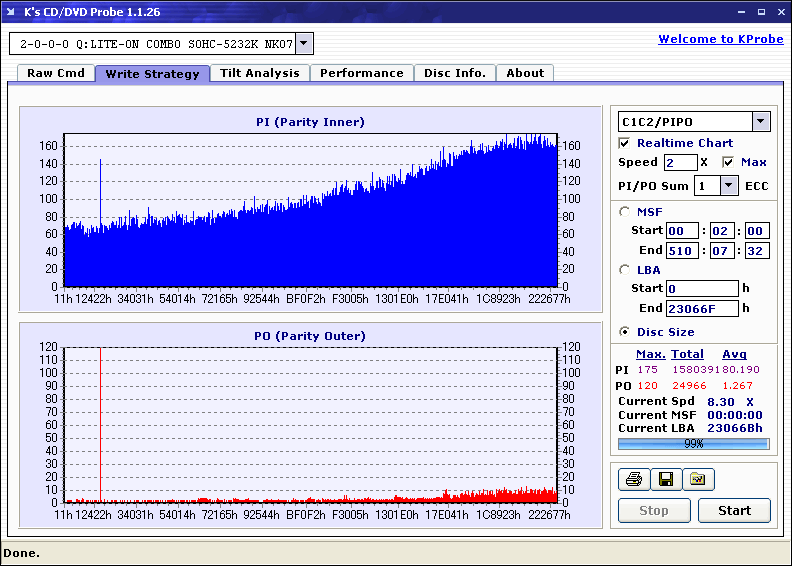Viewport: 792px width, 566px height.
Task: Click the open chart folder icon
Action: [698, 480]
